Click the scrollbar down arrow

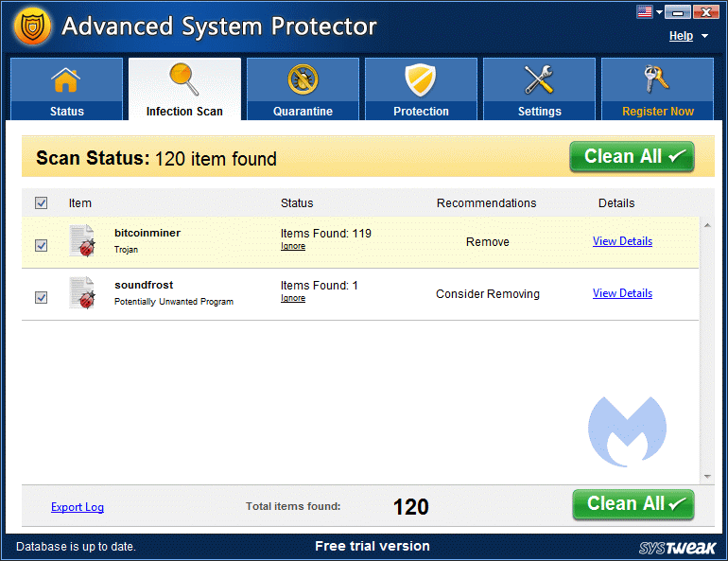pyautogui.click(x=707, y=477)
